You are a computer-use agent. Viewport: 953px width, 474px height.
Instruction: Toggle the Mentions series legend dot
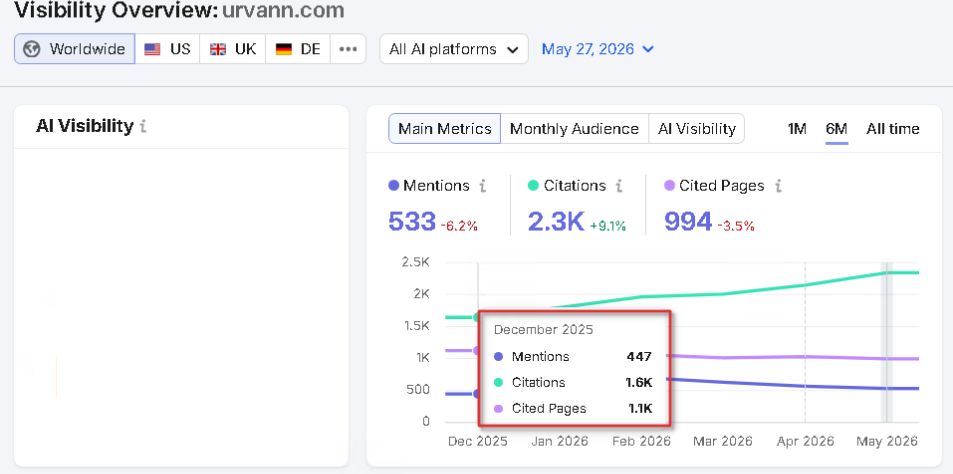click(393, 186)
